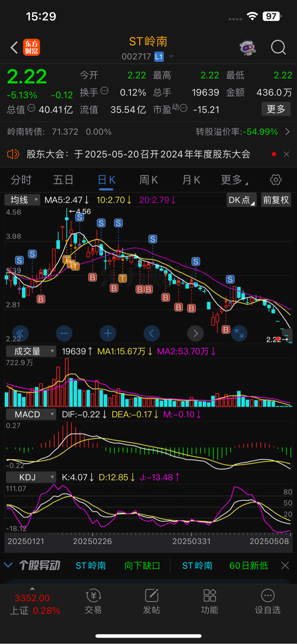Switch to the 分时 tab

coord(21,180)
